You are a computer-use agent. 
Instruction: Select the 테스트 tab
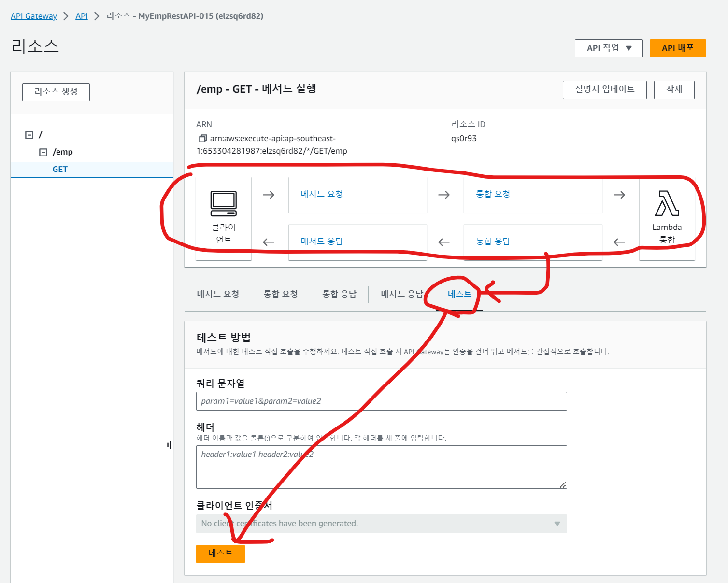click(459, 294)
